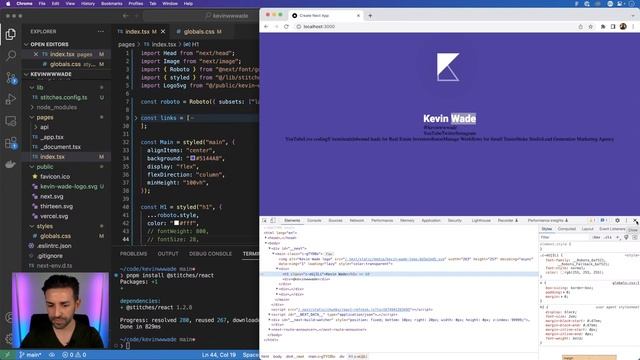Unfold the const links code block
The height and width of the screenshot is (360, 640).
click(x=136, y=118)
